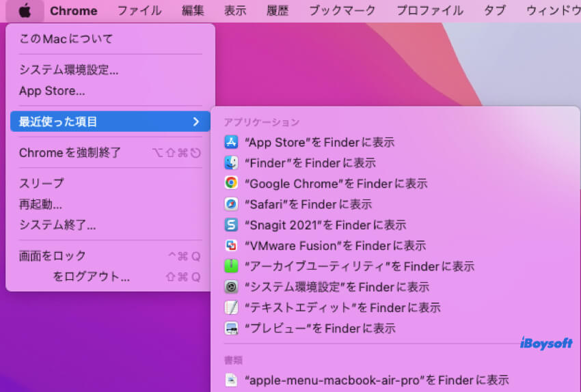Click "システム環境設定"をFinderに表示 text

point(337,287)
